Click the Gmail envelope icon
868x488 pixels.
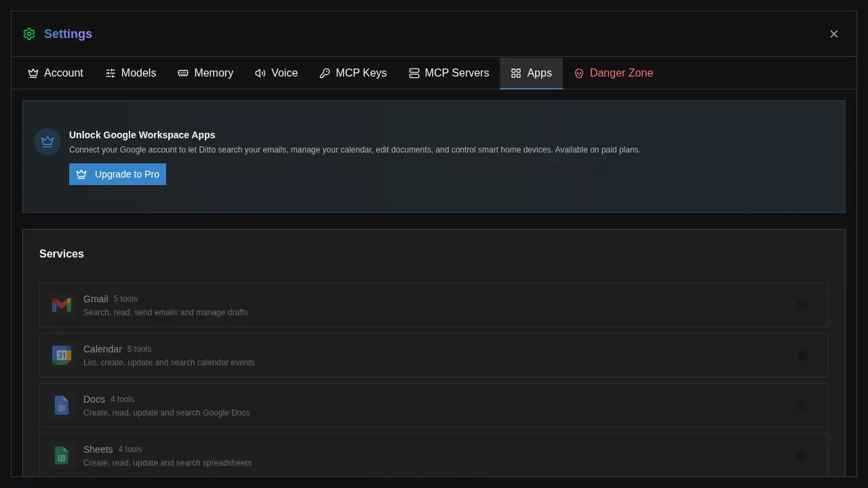click(x=62, y=305)
